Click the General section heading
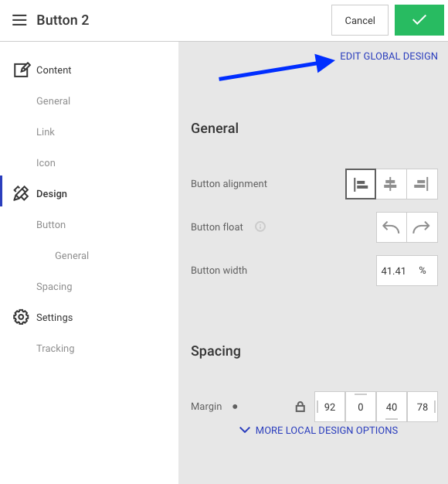The width and height of the screenshot is (448, 484). click(x=215, y=128)
